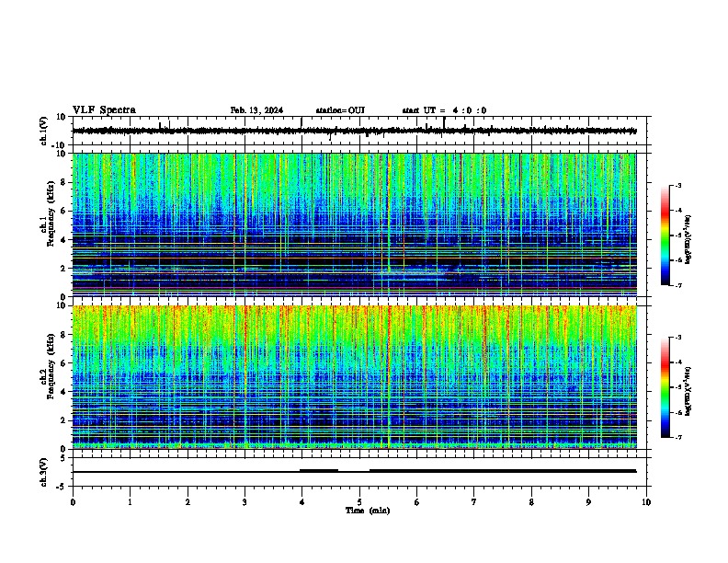This screenshot has width=728, height=563.
Task: Click the "ch.1(V)" axis label
Action: [x=44, y=131]
